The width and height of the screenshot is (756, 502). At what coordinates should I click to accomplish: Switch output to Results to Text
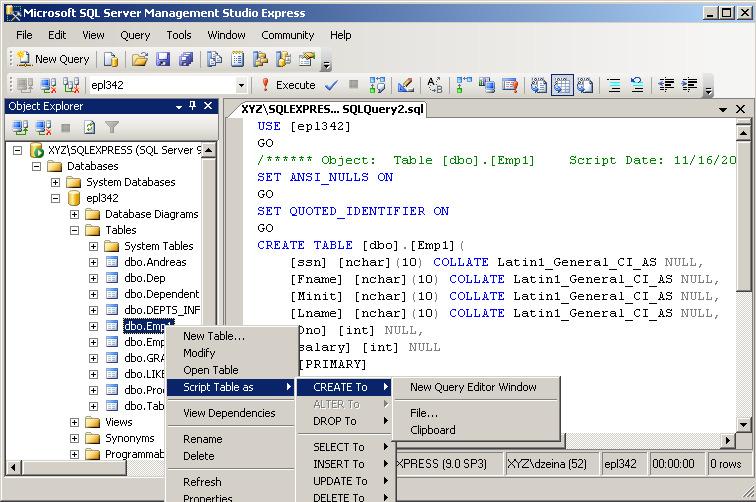[x=539, y=85]
